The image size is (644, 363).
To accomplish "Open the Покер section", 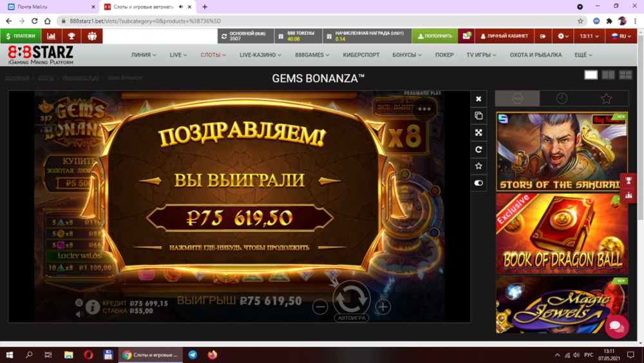I will click(444, 55).
